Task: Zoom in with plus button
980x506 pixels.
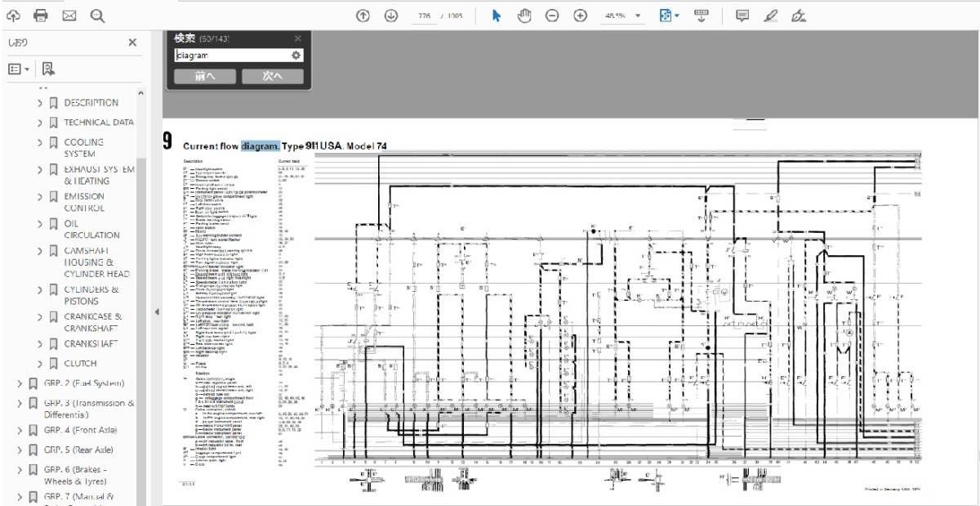Action: tap(580, 16)
